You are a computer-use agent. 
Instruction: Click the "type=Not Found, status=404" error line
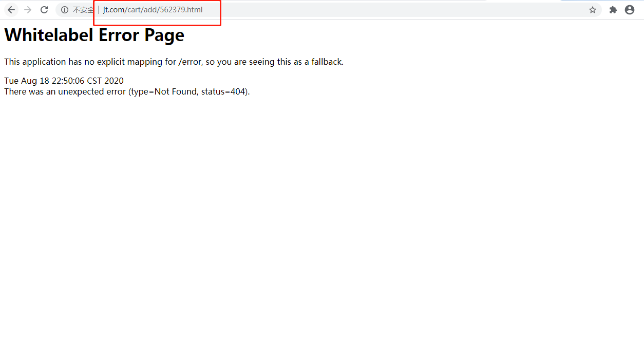coord(127,91)
